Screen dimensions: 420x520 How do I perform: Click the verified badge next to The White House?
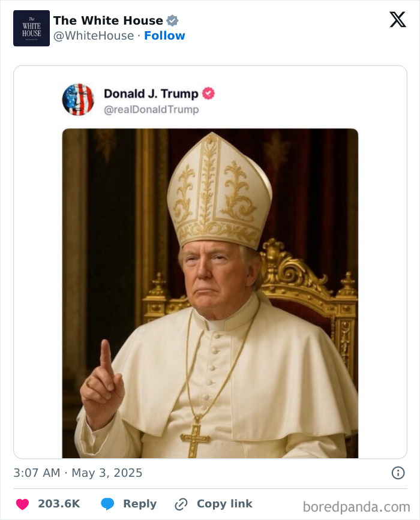click(172, 20)
